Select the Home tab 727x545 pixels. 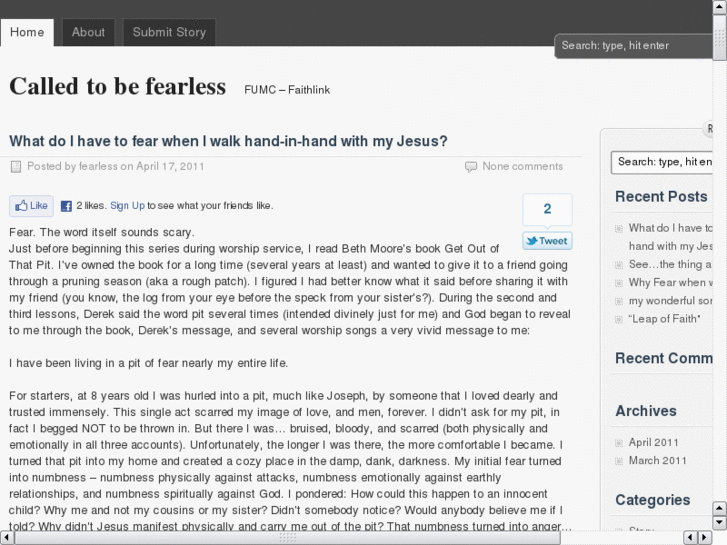27,32
